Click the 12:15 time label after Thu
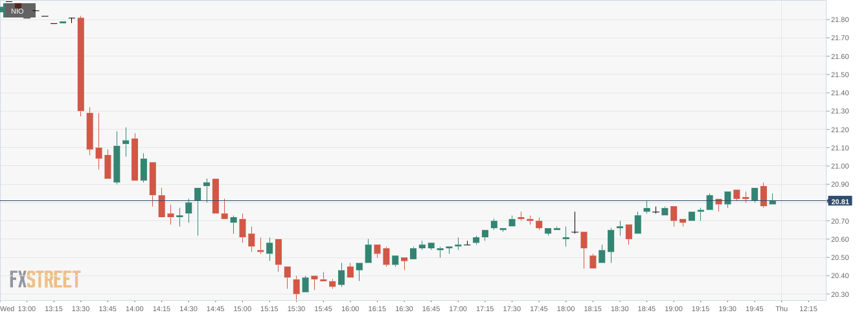 (x=808, y=309)
